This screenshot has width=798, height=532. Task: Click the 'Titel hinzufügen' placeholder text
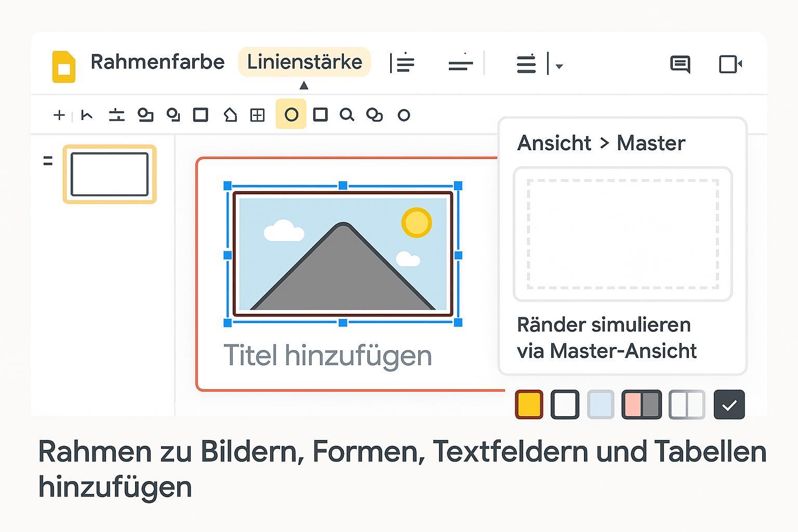(x=327, y=356)
